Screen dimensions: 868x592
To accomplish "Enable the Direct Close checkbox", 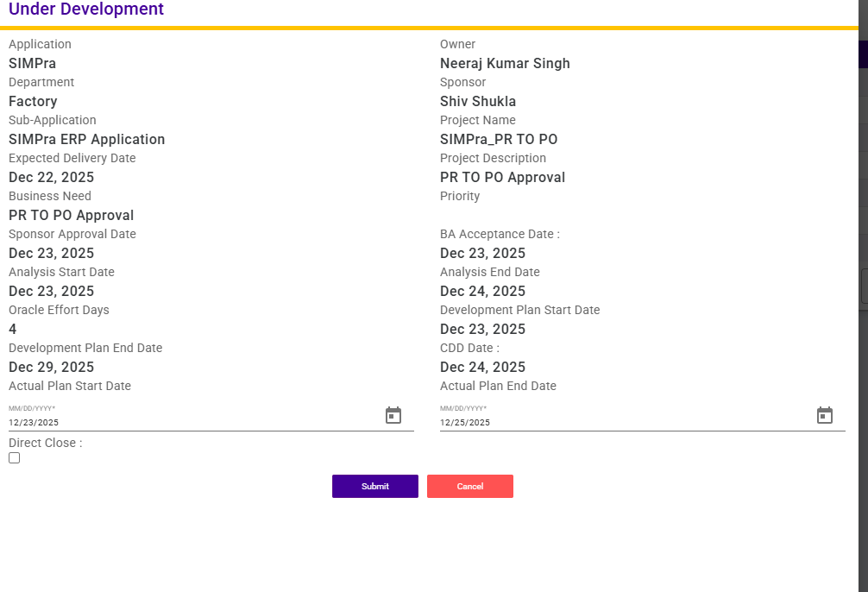I will click(x=15, y=458).
